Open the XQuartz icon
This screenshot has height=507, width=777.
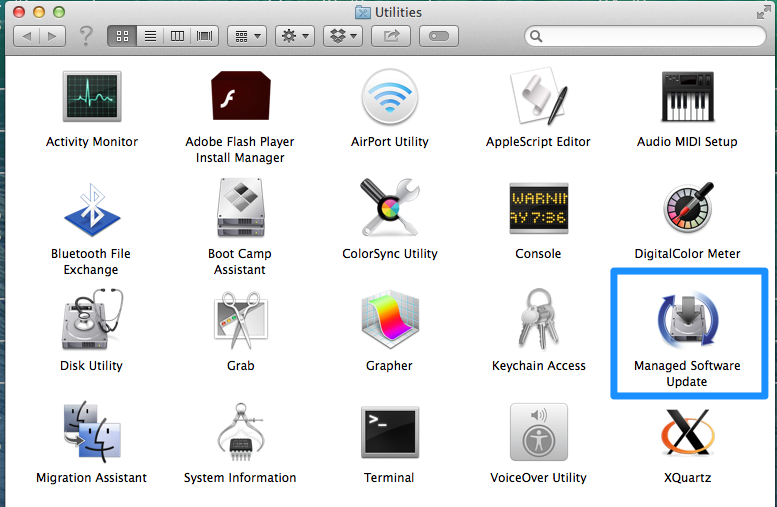pos(687,433)
